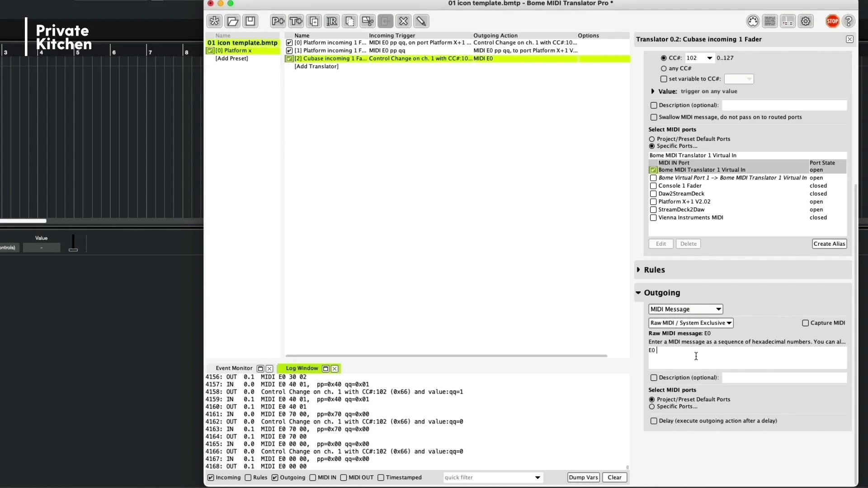
Task: Toggle Timestamped option in Log Window
Action: (x=381, y=478)
